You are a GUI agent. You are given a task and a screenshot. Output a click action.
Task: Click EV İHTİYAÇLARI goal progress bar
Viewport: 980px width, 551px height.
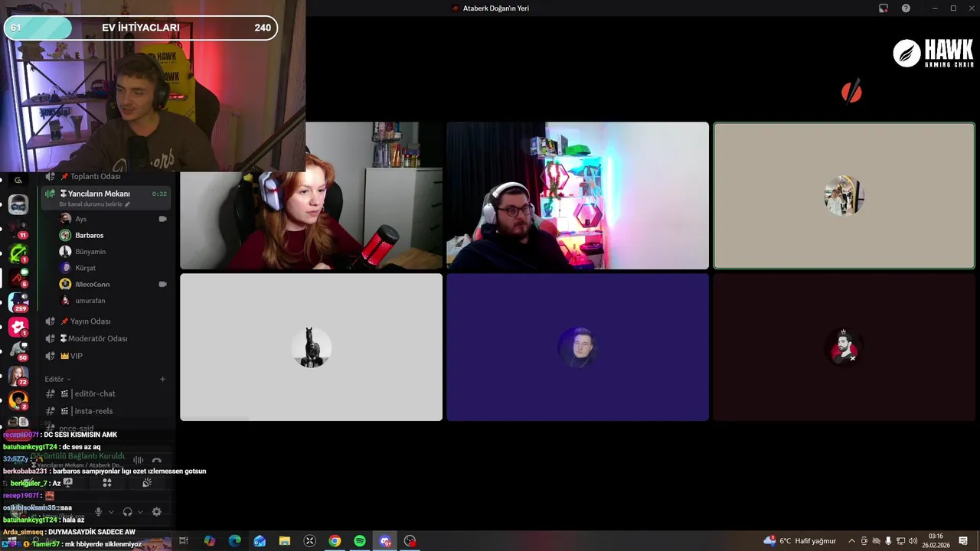[x=141, y=28]
